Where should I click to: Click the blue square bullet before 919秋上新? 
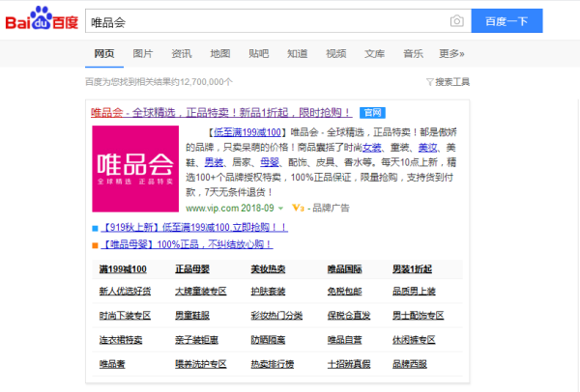coord(95,228)
